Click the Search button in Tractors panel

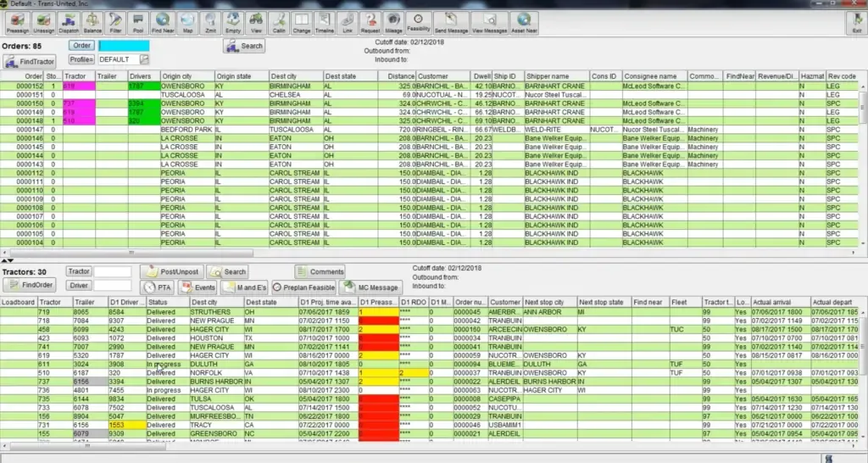tap(227, 272)
